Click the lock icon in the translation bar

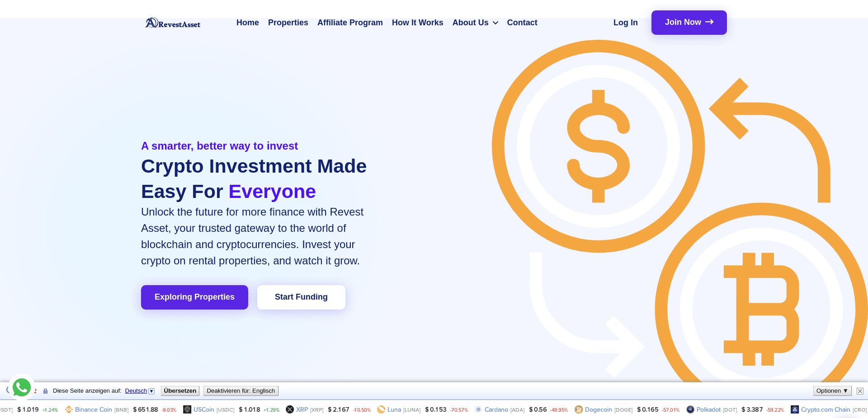click(x=45, y=391)
